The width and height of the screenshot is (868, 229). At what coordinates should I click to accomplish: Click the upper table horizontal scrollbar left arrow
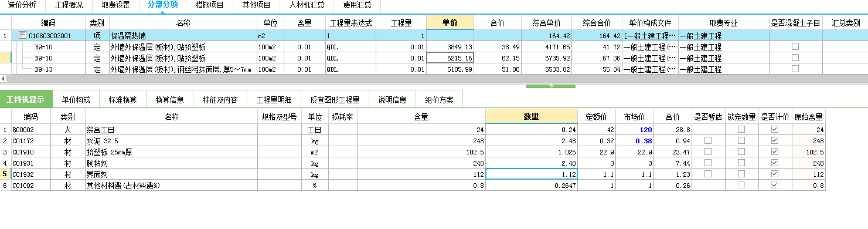(3, 78)
